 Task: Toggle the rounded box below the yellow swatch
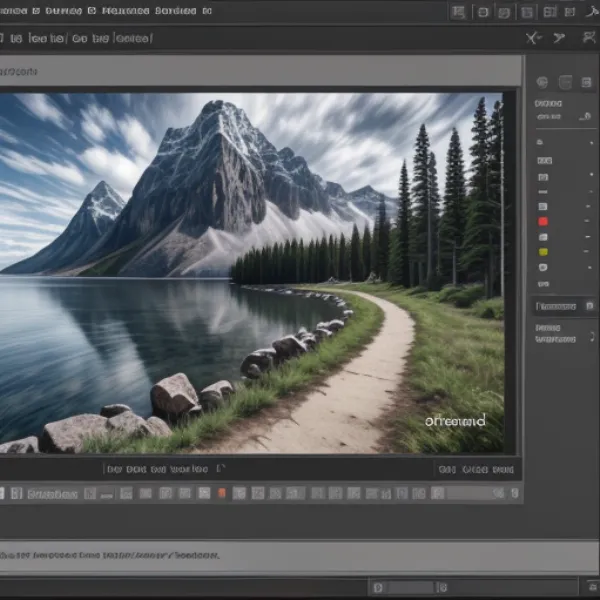tap(543, 268)
